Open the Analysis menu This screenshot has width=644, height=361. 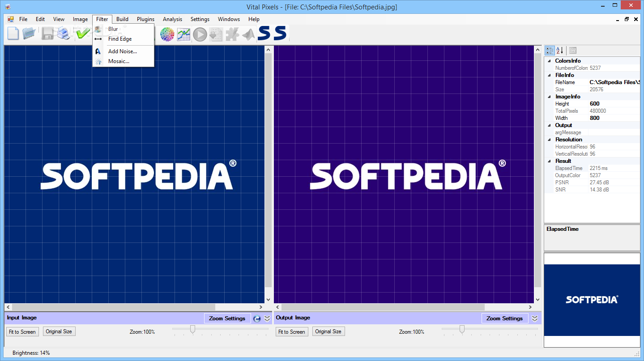172,19
